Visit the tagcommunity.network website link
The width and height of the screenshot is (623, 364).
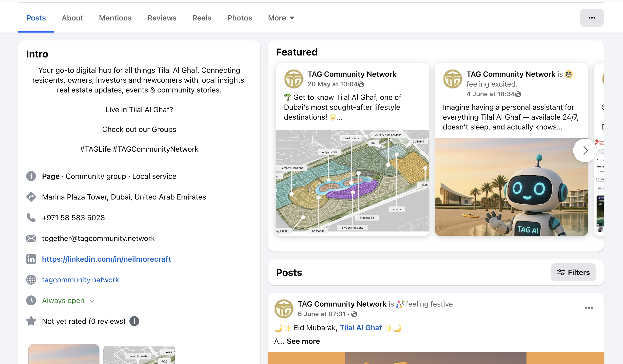coord(81,280)
